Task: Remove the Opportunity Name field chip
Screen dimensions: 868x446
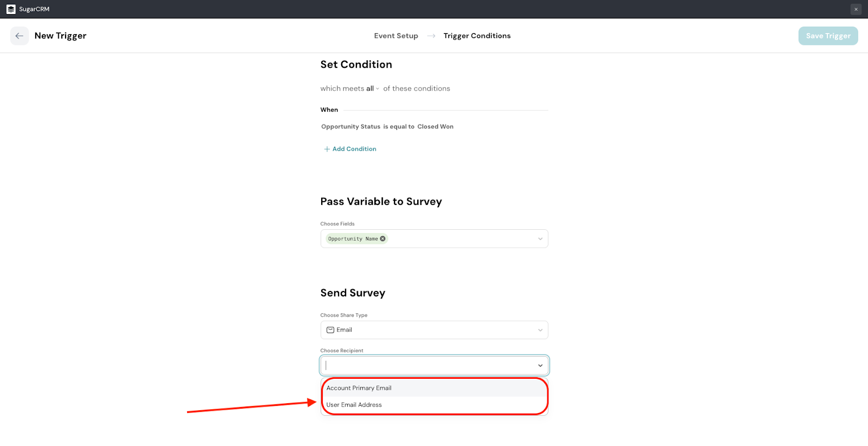Action: tap(382, 238)
